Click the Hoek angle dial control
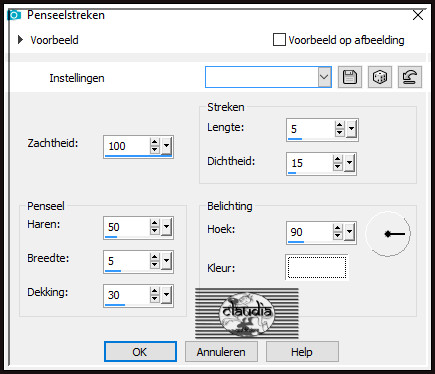This screenshot has width=435, height=374. pyautogui.click(x=388, y=234)
